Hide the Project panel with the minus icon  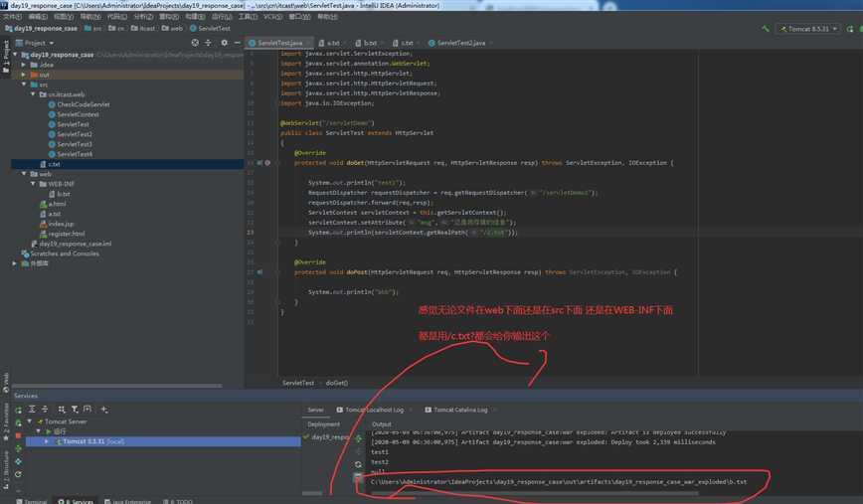(x=238, y=43)
